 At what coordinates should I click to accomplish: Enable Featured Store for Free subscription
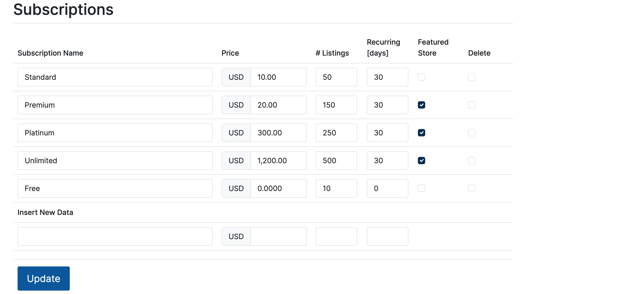421,188
